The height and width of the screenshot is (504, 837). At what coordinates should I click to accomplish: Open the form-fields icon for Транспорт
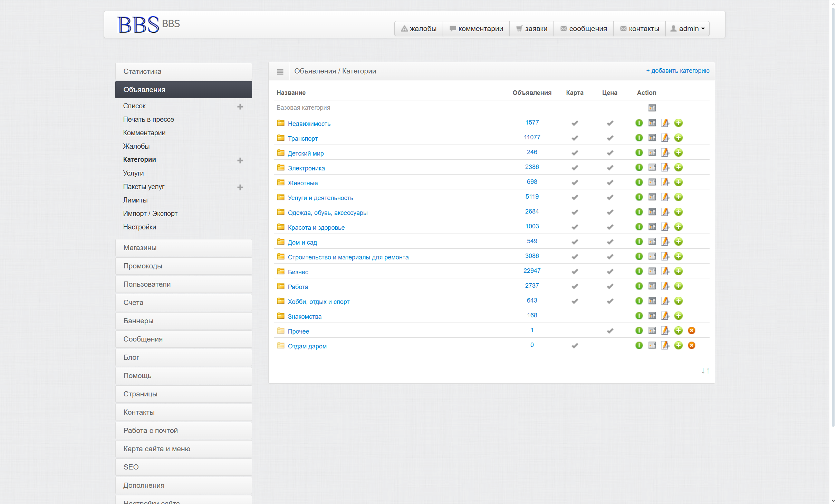652,138
